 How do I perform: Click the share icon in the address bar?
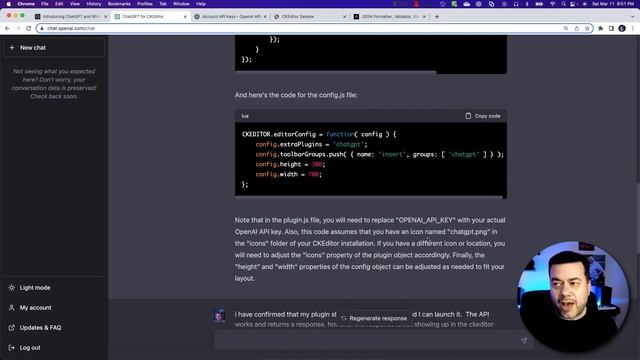(x=576, y=28)
